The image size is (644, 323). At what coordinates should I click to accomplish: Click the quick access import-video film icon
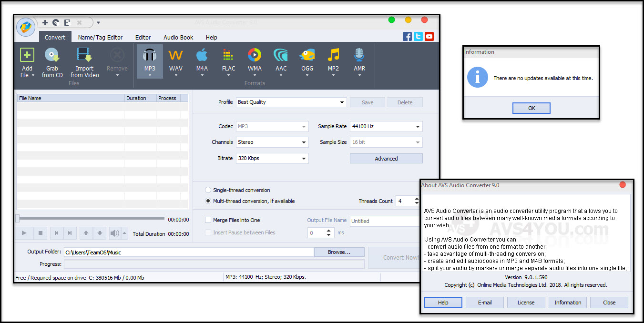pyautogui.click(x=67, y=22)
